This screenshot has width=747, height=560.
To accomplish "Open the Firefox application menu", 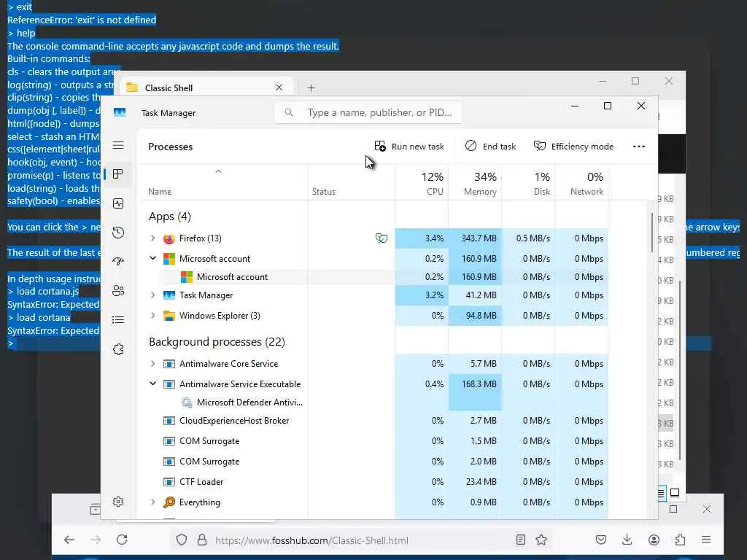I will click(706, 540).
